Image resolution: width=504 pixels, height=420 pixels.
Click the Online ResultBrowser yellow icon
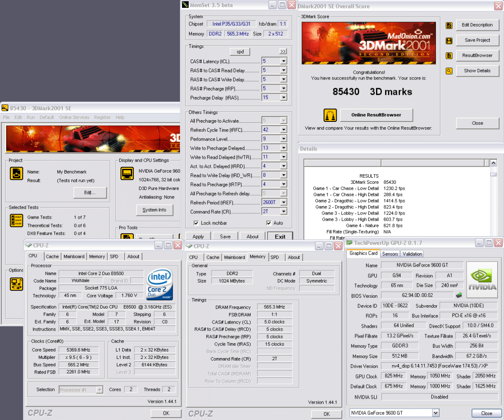tap(330, 115)
